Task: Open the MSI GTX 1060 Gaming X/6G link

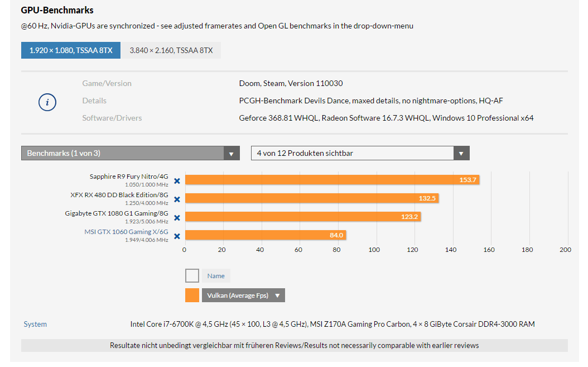Action: 126,232
